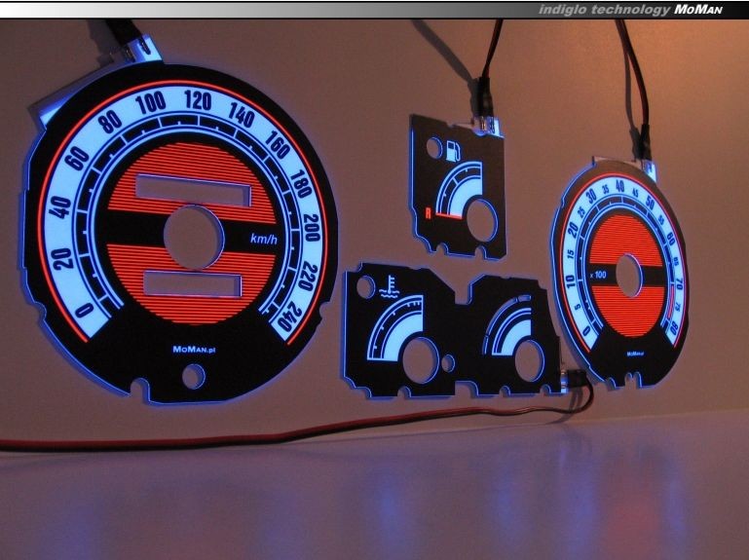This screenshot has height=560, width=749.
Task: Click the upper odometer window cutout
Action: point(193,189)
